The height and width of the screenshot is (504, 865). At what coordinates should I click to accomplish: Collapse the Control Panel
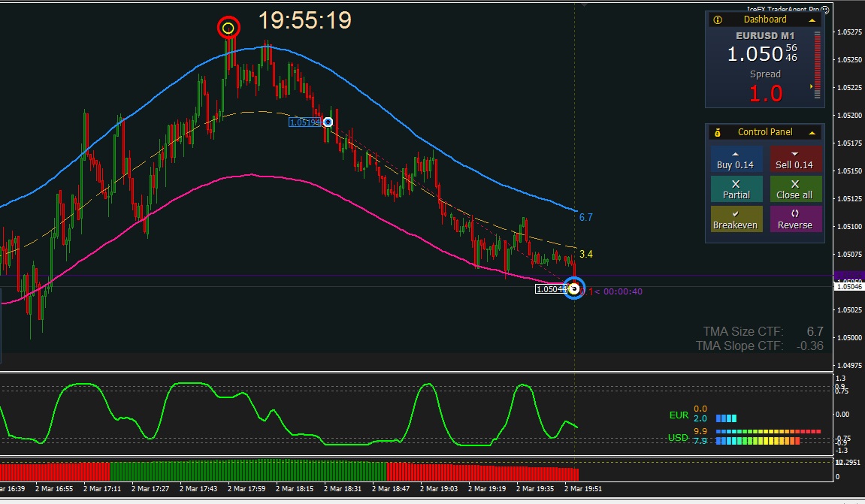(x=812, y=133)
